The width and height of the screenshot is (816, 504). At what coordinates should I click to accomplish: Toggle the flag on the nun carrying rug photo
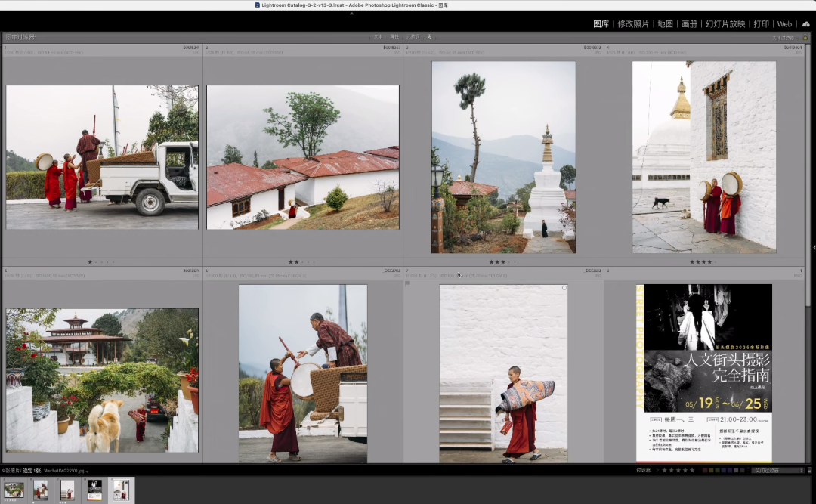pyautogui.click(x=407, y=283)
